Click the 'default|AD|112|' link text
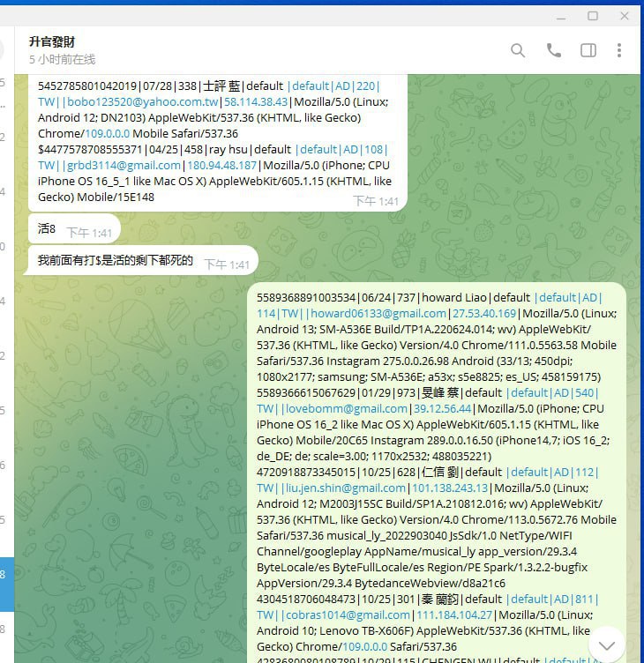 pos(552,472)
